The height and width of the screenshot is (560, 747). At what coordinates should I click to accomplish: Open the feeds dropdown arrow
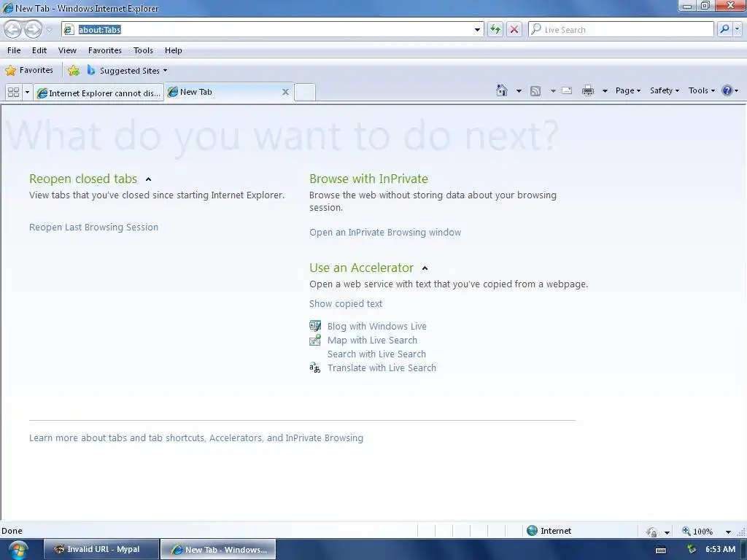coord(553,90)
